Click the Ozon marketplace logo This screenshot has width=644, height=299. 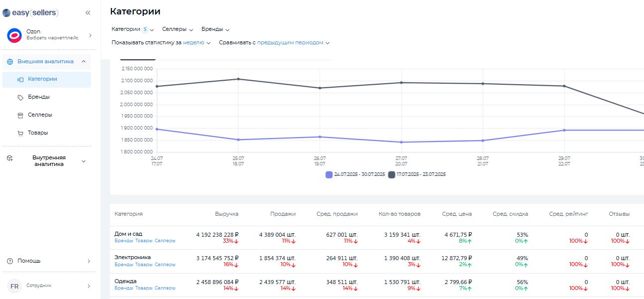point(14,35)
